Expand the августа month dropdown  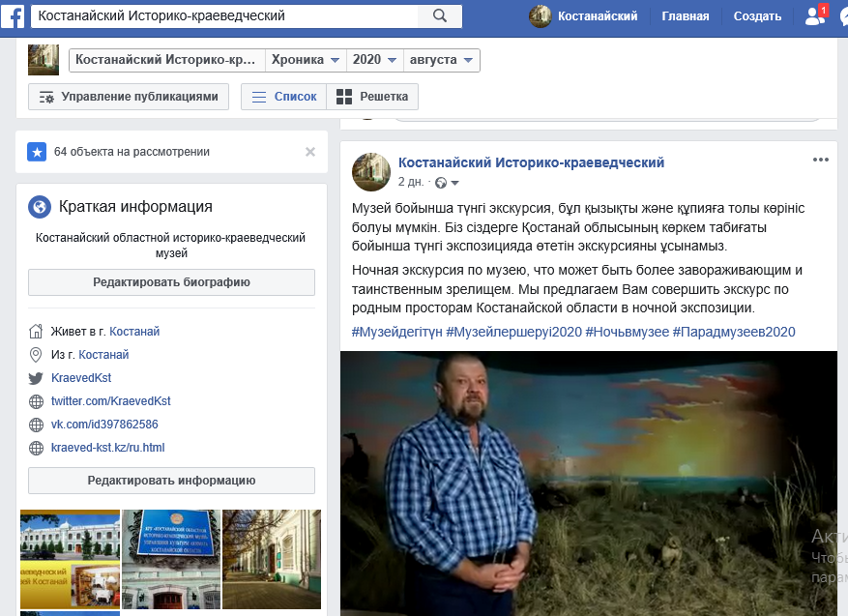441,60
